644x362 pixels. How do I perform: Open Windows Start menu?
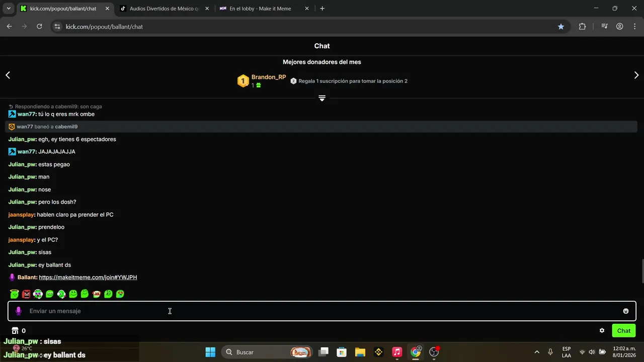pos(210,352)
